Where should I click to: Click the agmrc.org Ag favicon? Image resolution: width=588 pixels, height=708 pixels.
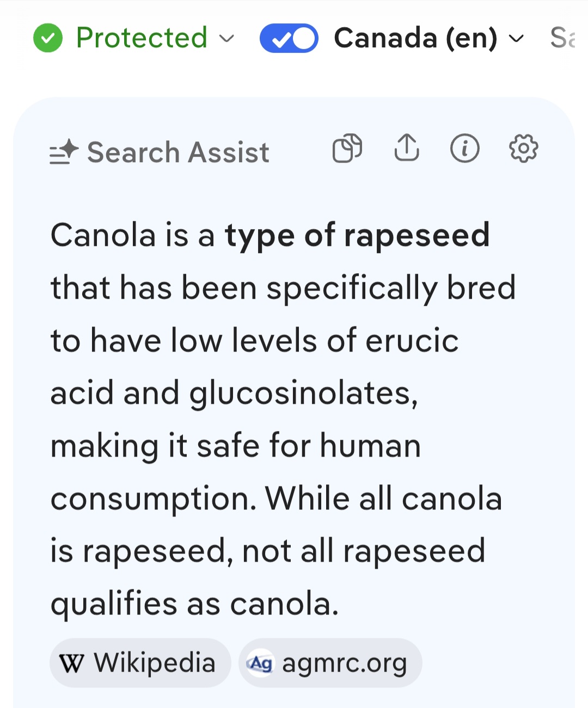pyautogui.click(x=261, y=663)
